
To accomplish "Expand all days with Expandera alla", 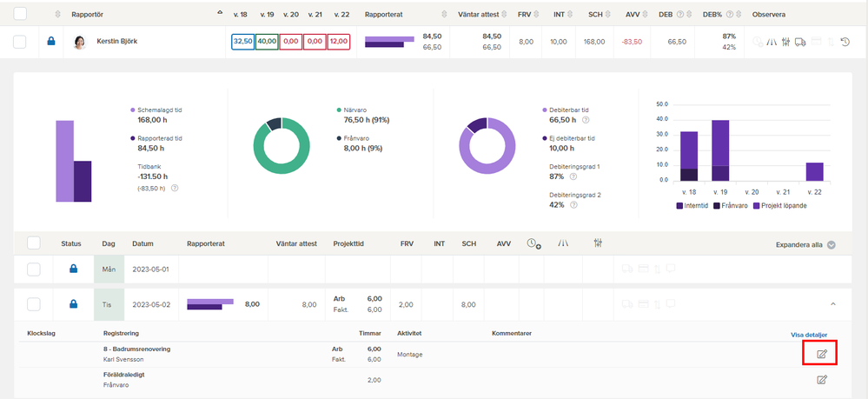I will 805,245.
